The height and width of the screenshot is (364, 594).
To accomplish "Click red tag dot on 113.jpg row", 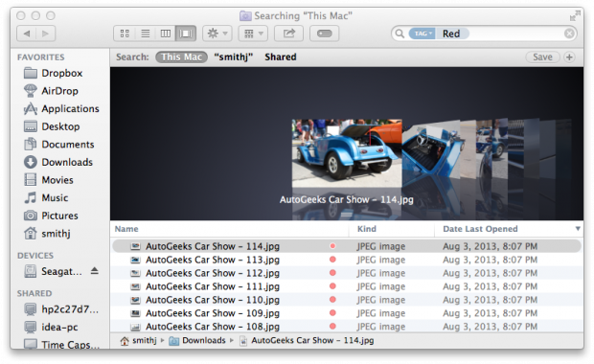I will 332,260.
